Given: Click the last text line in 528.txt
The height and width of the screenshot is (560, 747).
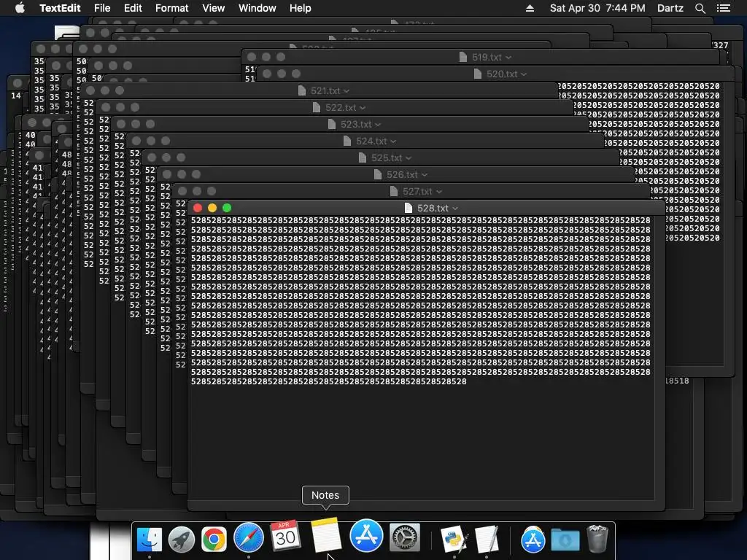Looking at the screenshot, I should click(x=329, y=381).
